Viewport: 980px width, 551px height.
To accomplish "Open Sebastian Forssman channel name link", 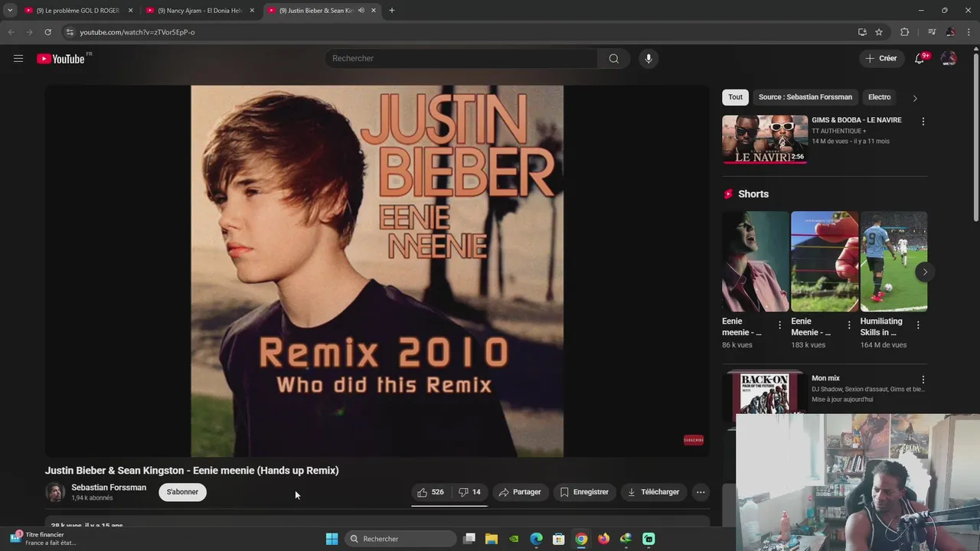I will pyautogui.click(x=109, y=487).
